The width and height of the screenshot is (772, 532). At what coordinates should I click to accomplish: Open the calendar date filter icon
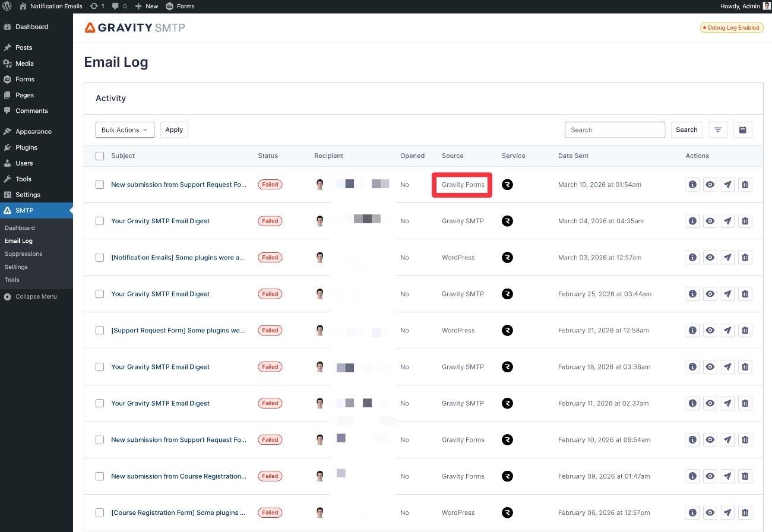[743, 130]
